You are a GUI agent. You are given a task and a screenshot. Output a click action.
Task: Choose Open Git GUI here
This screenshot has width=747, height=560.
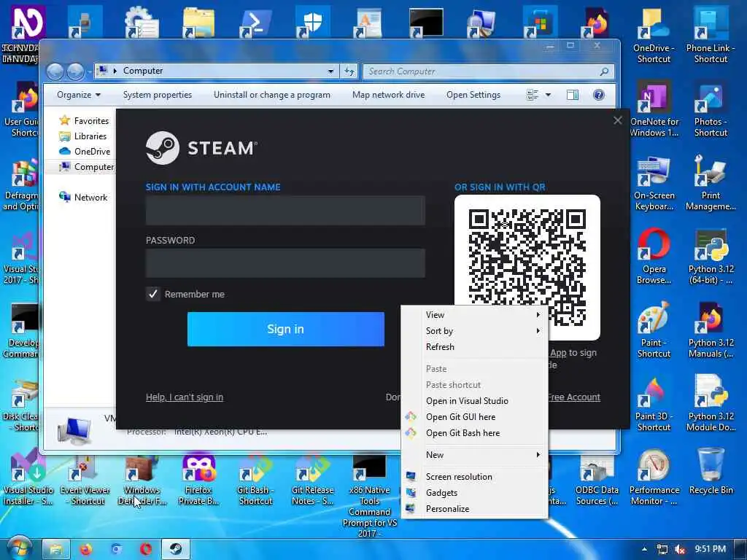click(x=474, y=417)
